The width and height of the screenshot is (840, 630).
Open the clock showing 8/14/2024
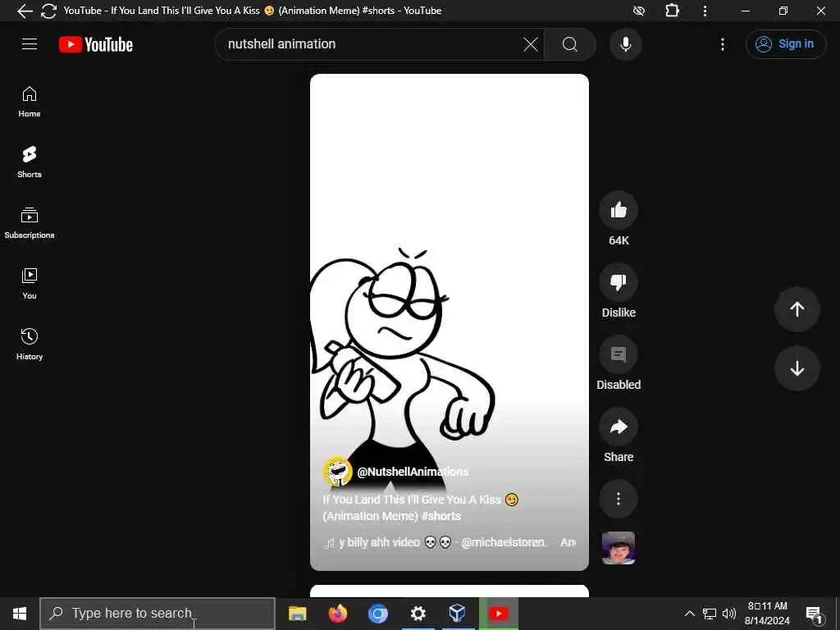point(767,614)
